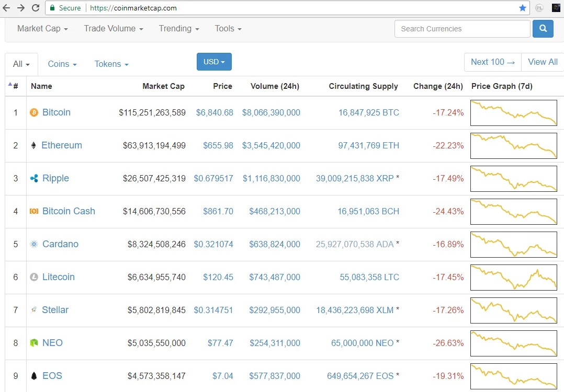Click the View All button
The height and width of the screenshot is (392, 564).
(x=543, y=62)
